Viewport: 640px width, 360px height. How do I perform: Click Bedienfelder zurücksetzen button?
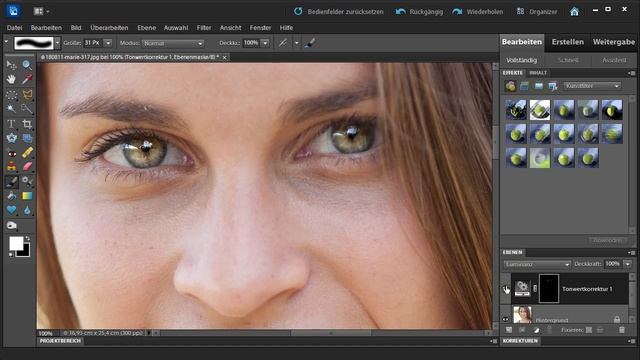click(x=339, y=11)
